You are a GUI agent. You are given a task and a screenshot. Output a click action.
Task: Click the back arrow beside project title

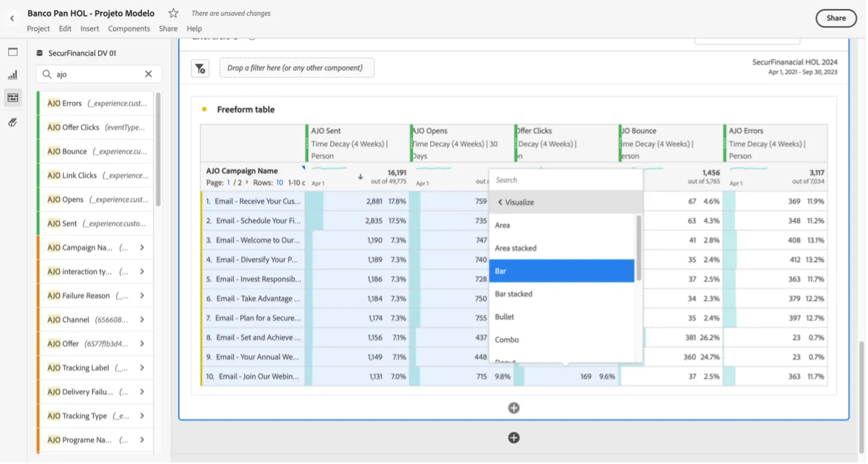pos(12,19)
